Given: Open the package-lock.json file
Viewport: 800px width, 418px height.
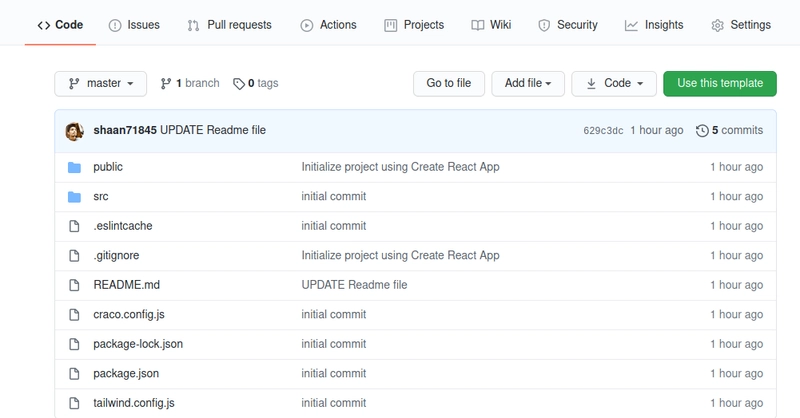Looking at the screenshot, I should coord(138,344).
